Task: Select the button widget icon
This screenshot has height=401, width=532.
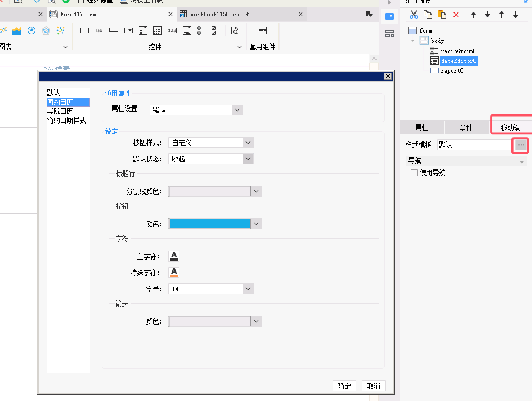Action: pos(114,30)
